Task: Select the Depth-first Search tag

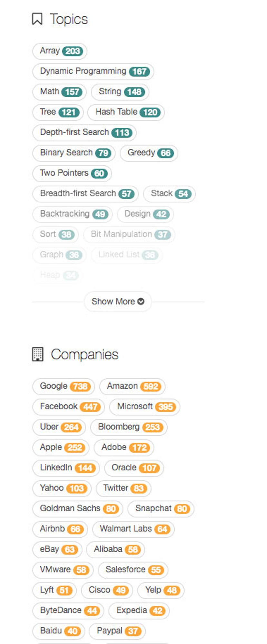Action: tap(84, 132)
